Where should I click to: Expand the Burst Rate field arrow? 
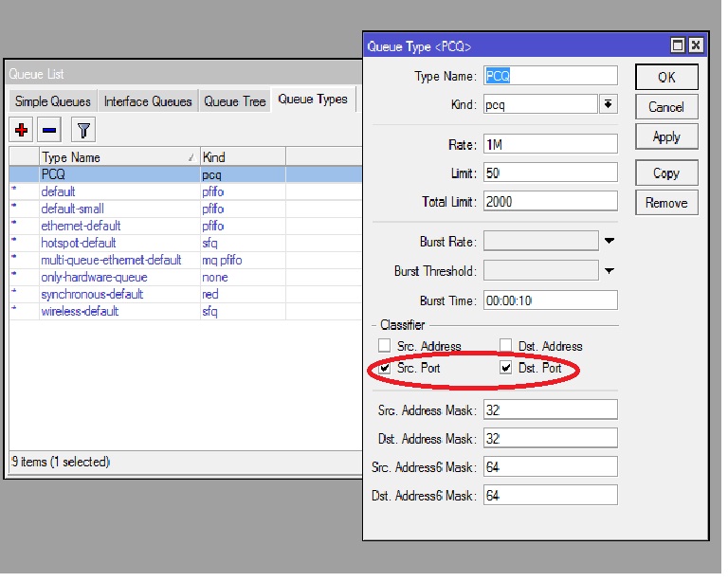coord(610,241)
